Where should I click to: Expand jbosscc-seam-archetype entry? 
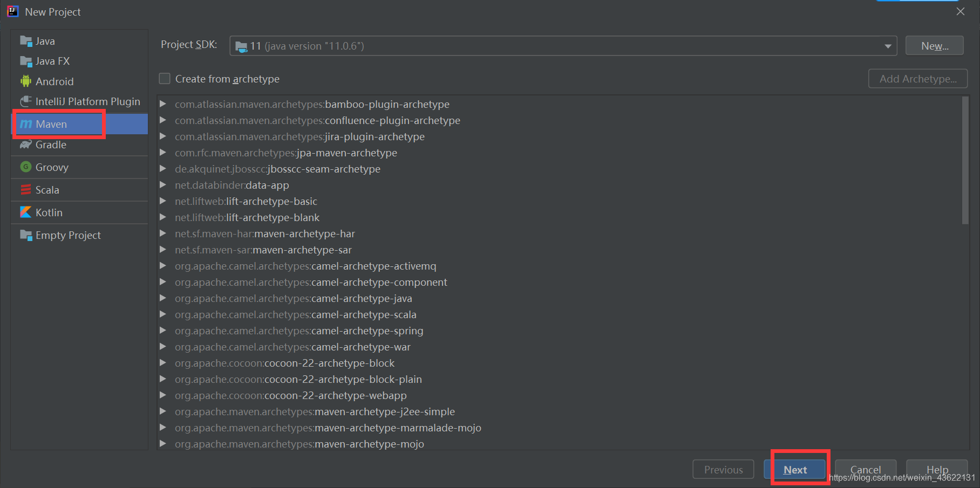pos(162,169)
